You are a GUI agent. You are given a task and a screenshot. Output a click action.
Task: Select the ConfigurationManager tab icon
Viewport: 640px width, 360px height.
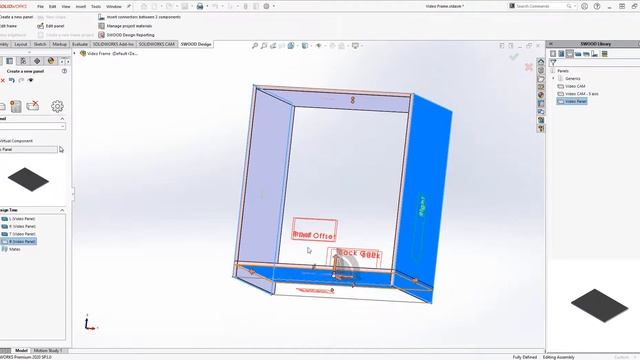tap(23, 61)
